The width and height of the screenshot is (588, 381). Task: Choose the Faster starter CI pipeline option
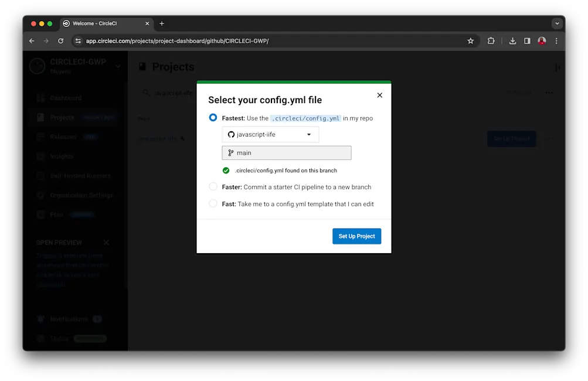tap(212, 187)
